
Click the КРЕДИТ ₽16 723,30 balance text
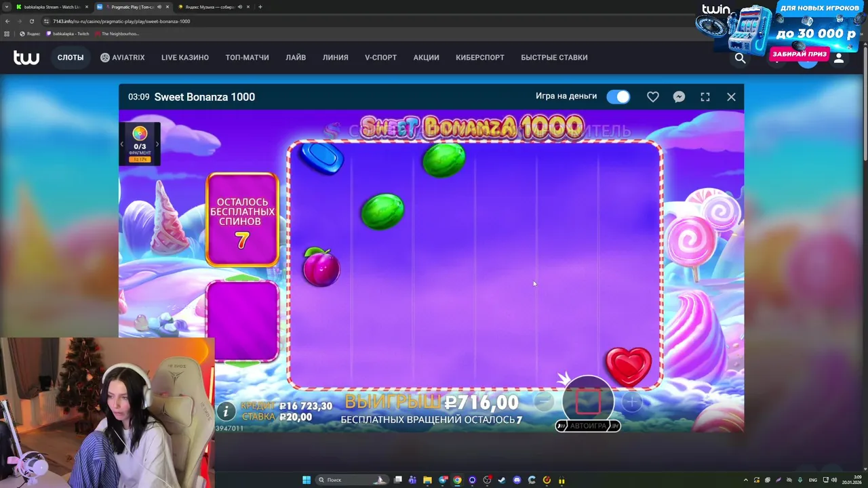288,406
